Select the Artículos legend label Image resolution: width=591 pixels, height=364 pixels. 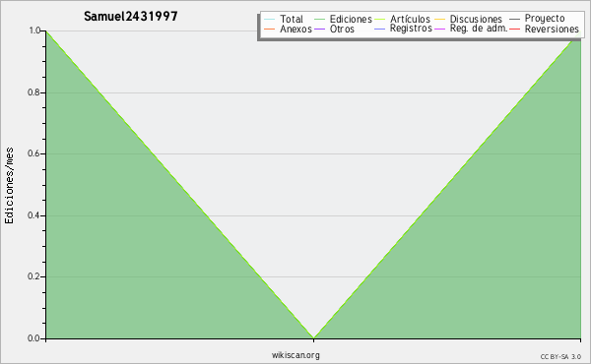(x=410, y=20)
